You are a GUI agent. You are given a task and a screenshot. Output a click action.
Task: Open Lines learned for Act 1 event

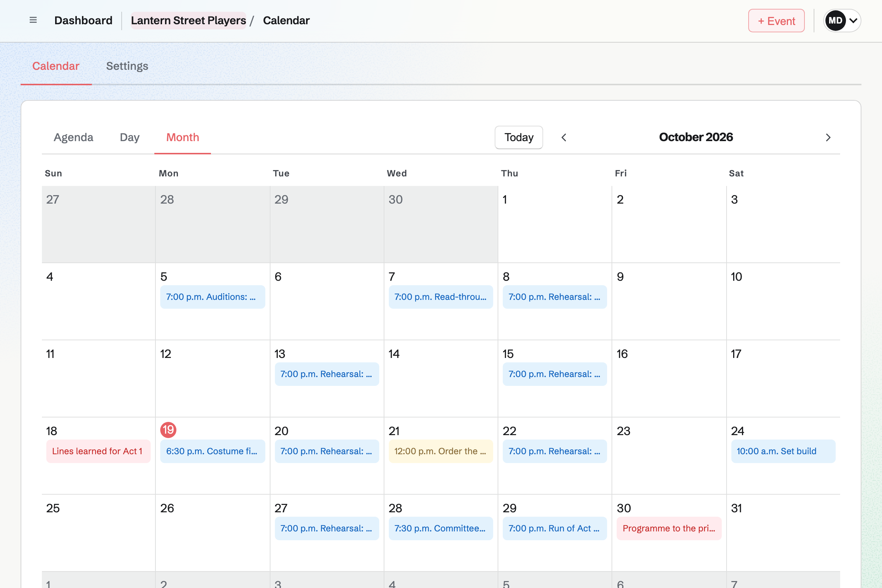[98, 452]
